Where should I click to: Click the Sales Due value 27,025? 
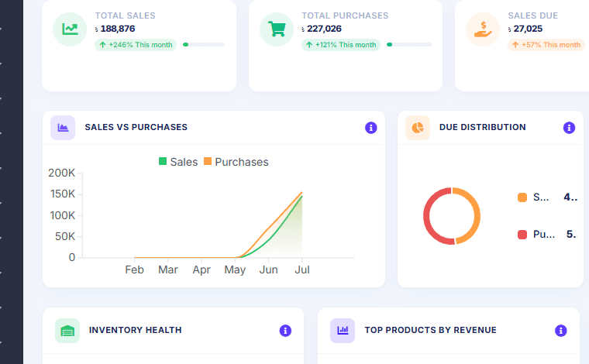pyautogui.click(x=528, y=29)
